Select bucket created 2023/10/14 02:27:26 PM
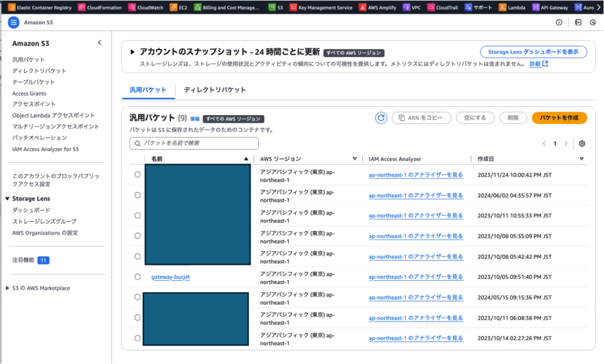The image size is (604, 364). coord(137,338)
